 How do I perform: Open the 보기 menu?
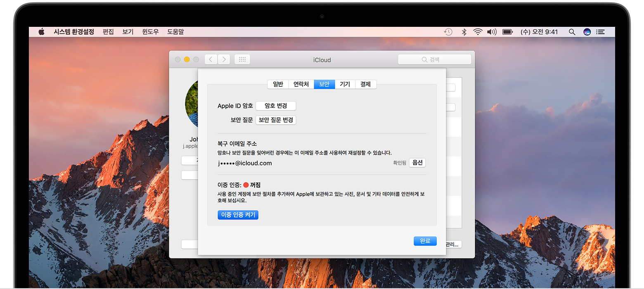click(x=128, y=32)
